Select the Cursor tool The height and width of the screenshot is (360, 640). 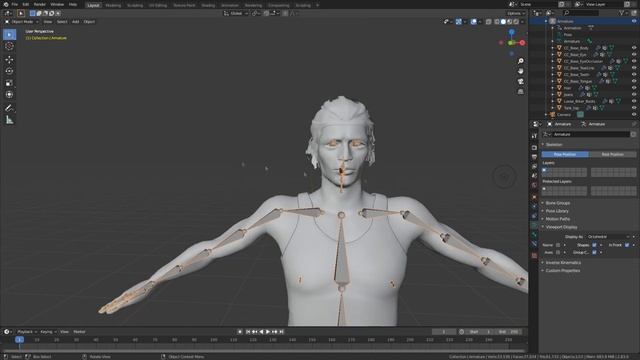[x=9, y=47]
